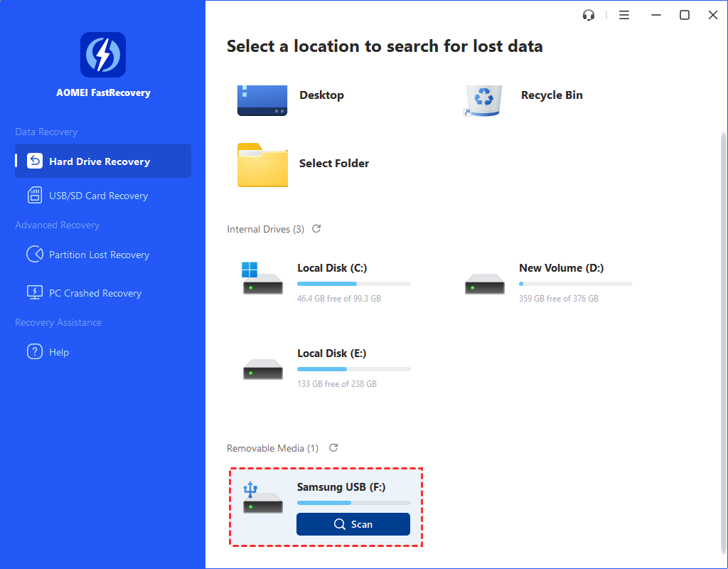728x569 pixels.
Task: Open the hamburger menu in title bar
Action: click(624, 15)
